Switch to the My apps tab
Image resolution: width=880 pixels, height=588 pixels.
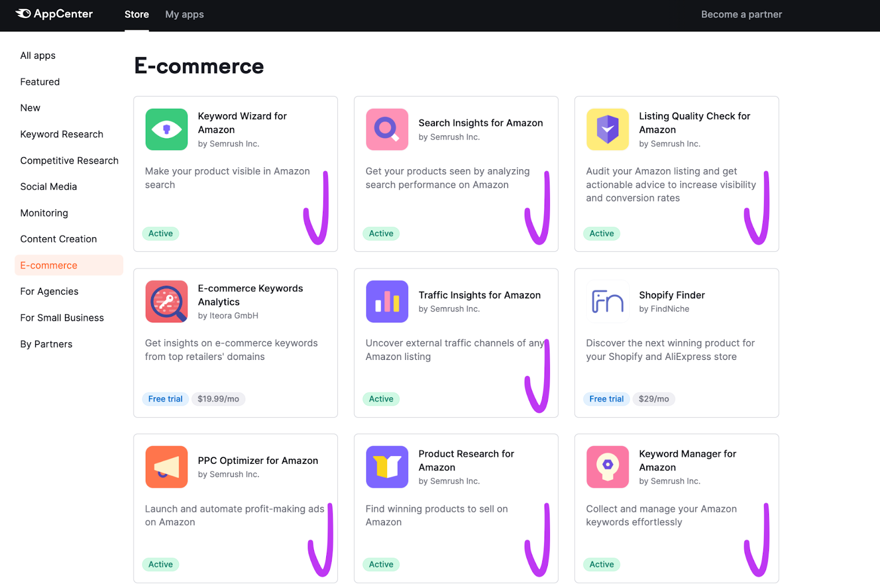click(184, 14)
